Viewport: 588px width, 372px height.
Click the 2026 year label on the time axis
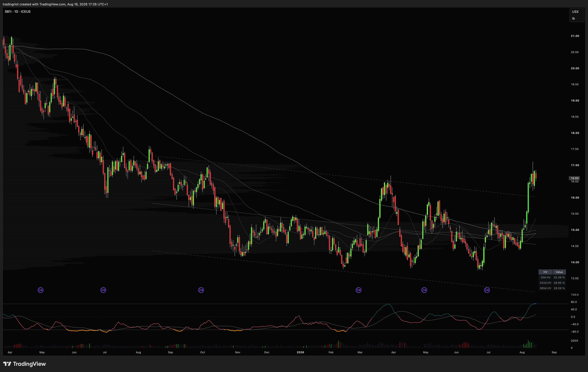coord(300,352)
